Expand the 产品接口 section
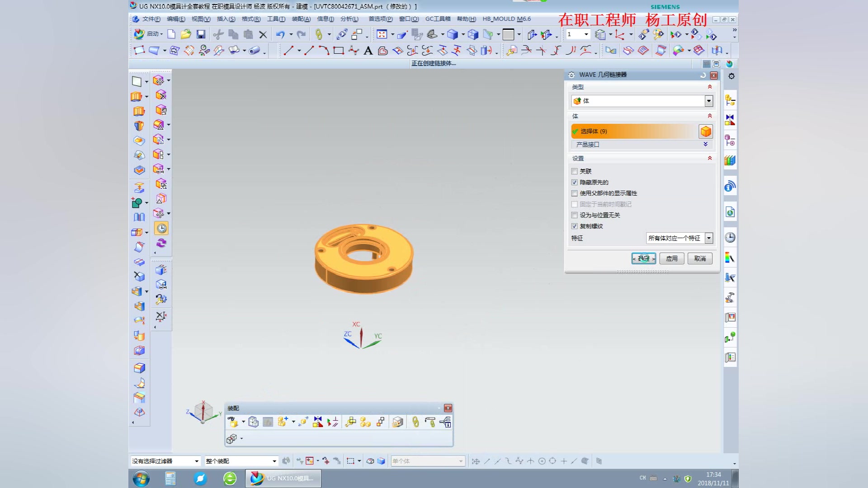 tap(705, 145)
